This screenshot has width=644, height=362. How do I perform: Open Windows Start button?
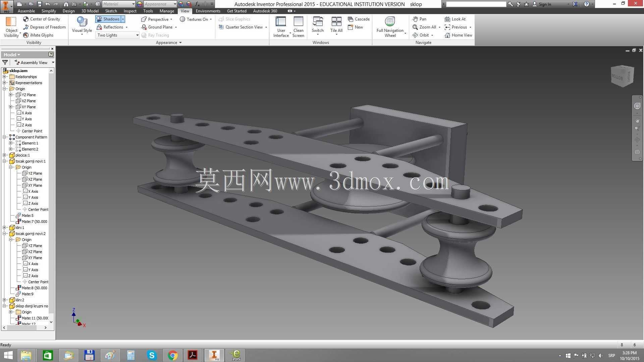(8, 355)
